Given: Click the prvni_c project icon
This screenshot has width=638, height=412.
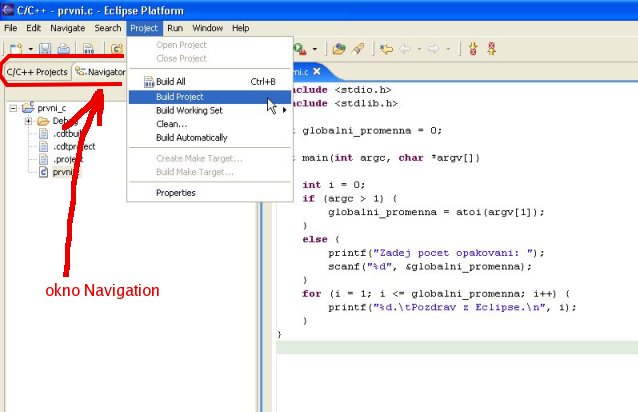Looking at the screenshot, I should [x=28, y=108].
